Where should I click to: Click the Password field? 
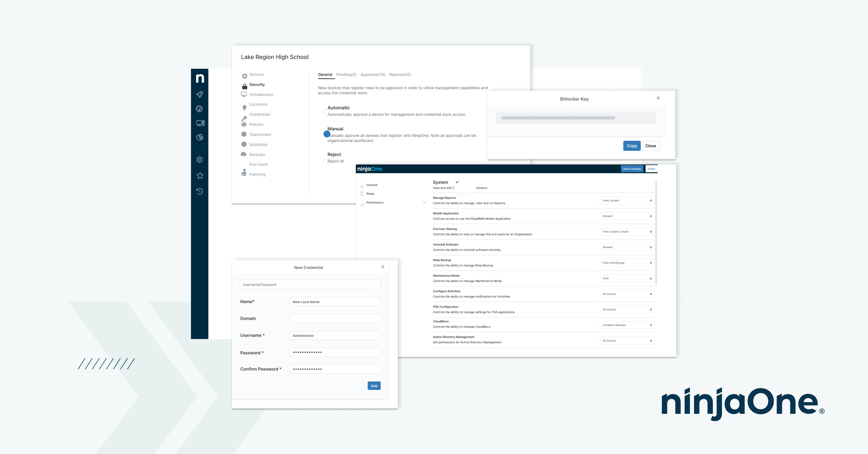point(335,352)
